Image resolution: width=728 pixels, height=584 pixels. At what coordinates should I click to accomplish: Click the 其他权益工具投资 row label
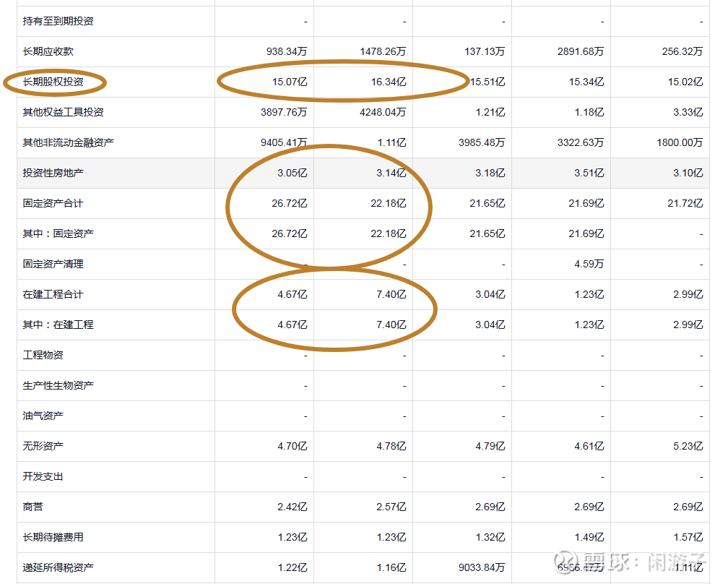tap(64, 113)
